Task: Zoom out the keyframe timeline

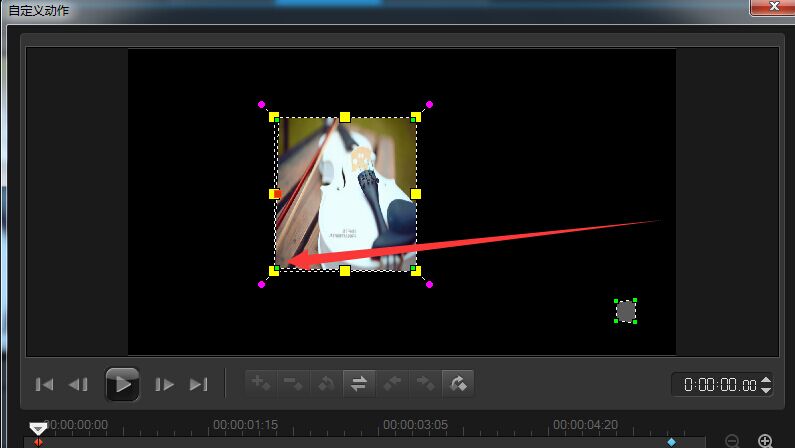Action: [x=732, y=441]
